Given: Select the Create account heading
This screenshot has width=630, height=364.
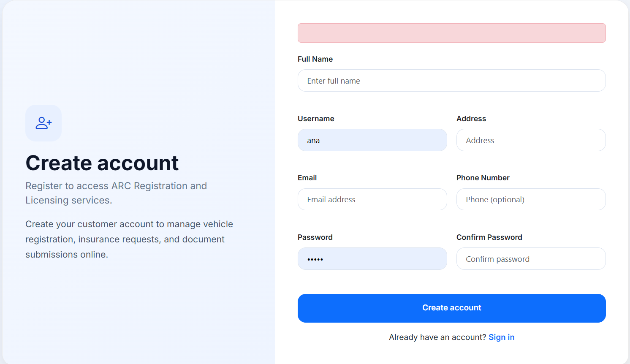Looking at the screenshot, I should (102, 163).
